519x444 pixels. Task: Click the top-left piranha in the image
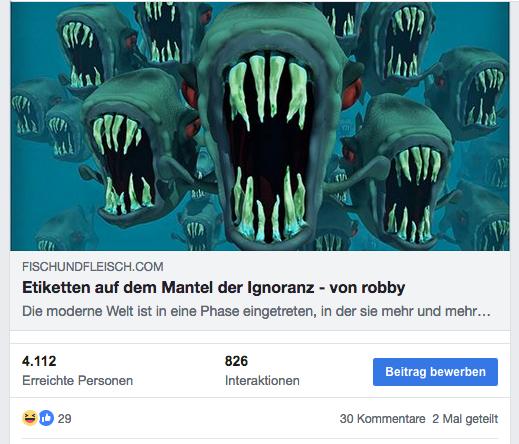[x=92, y=48]
